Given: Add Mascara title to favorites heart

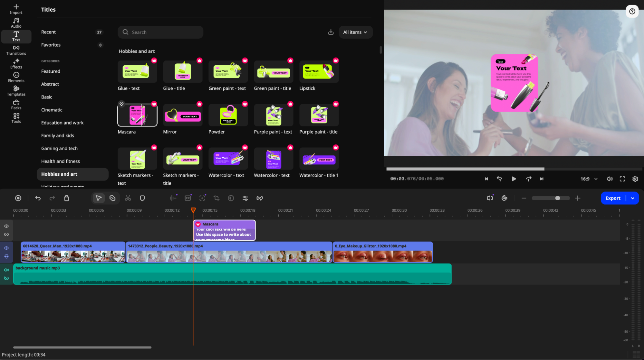Looking at the screenshot, I should (x=121, y=104).
